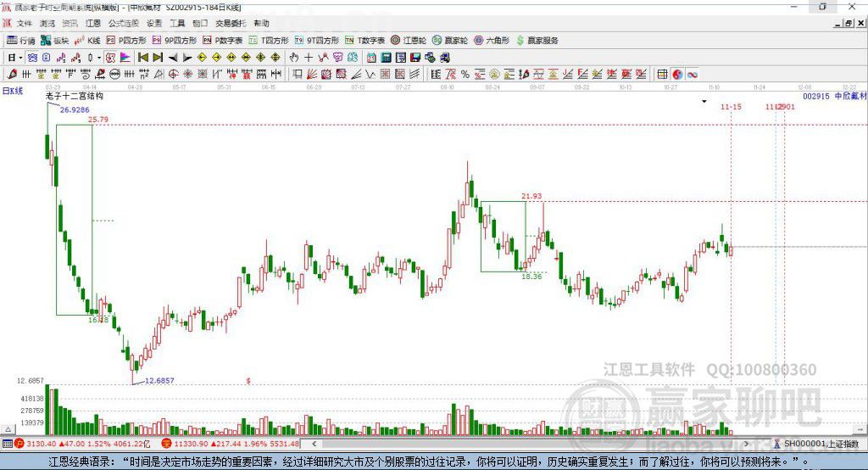868x470 pixels.
Task: Expand the candlestick style dropdown arrow
Action: (x=99, y=58)
